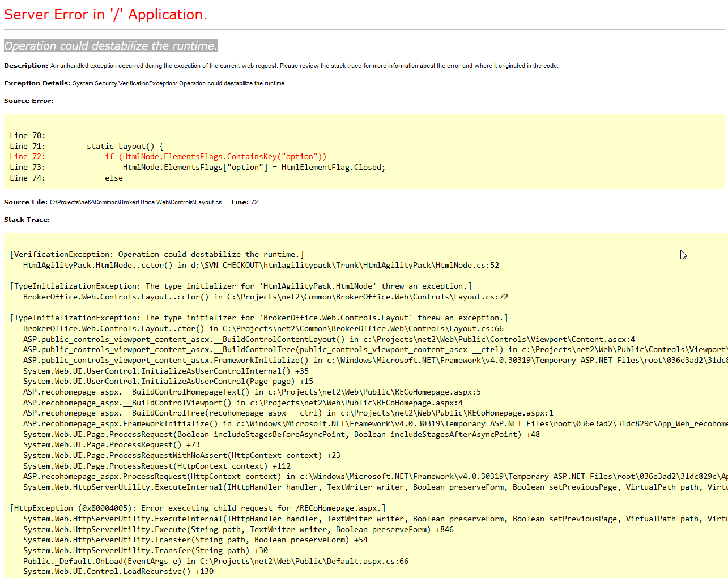The height and width of the screenshot is (578, 728).
Task: Click source line 'Line 70:'
Action: coord(27,135)
